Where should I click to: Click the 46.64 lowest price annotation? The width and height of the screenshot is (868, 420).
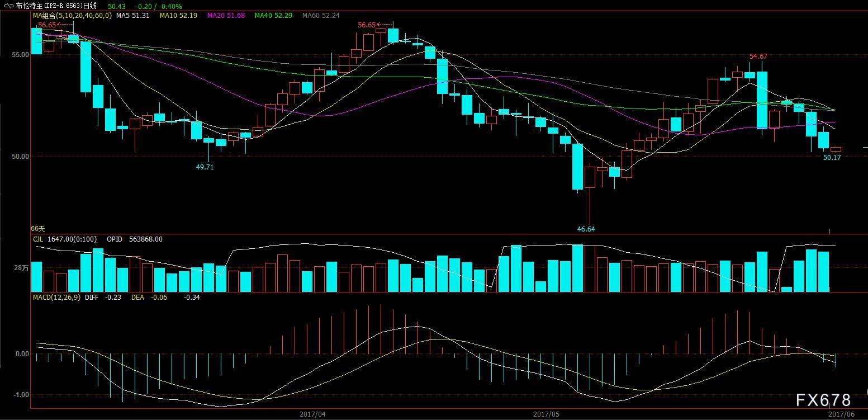coord(586,229)
